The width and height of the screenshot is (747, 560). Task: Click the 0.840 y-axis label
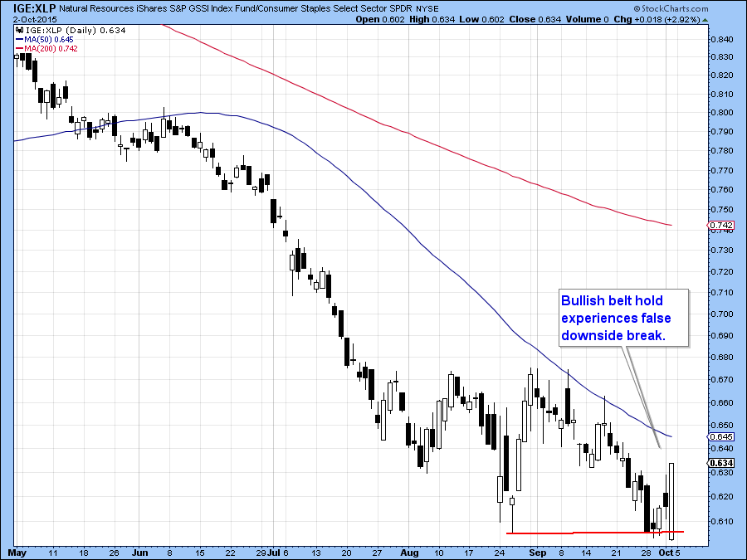[722, 40]
